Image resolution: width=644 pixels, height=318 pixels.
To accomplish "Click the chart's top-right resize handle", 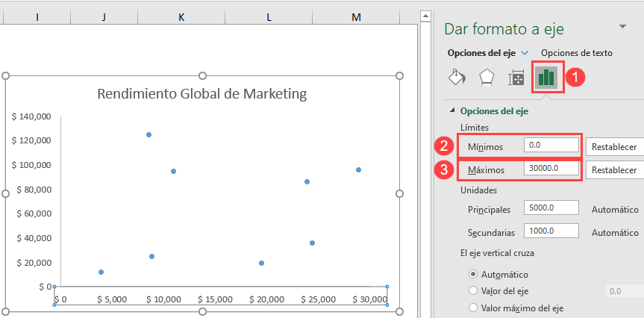I will pyautogui.click(x=399, y=75).
